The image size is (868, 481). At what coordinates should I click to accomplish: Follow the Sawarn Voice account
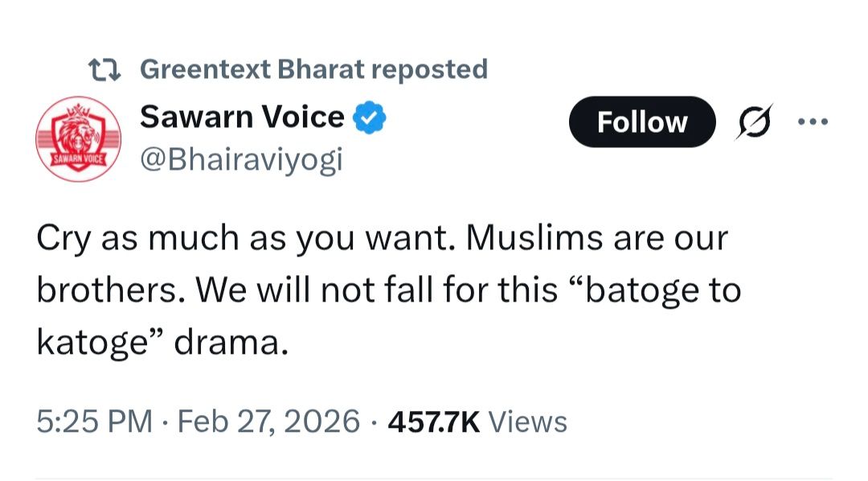click(641, 122)
